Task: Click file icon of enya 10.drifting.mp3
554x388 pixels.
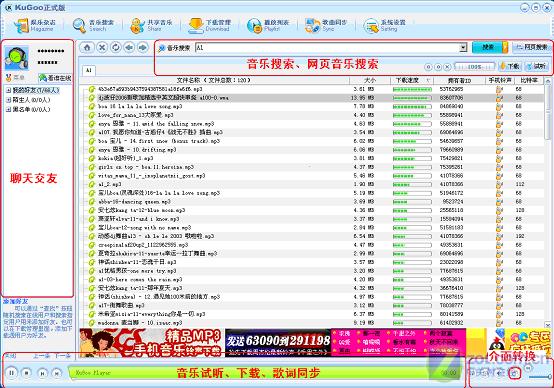Action: coord(92,149)
